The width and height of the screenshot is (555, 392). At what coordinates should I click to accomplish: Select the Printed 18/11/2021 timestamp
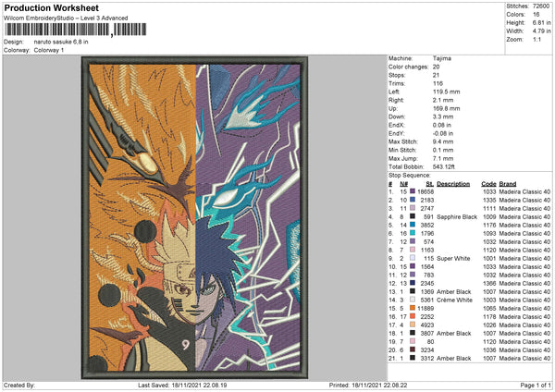point(368,386)
